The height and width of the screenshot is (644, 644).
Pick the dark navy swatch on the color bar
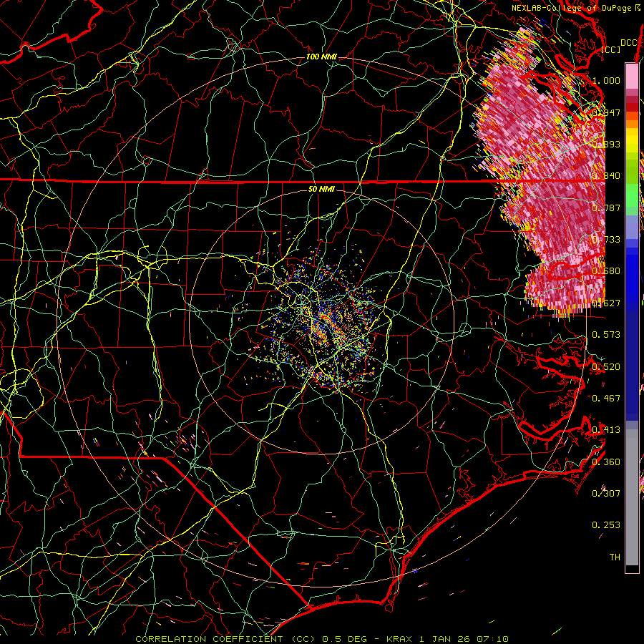632,366
